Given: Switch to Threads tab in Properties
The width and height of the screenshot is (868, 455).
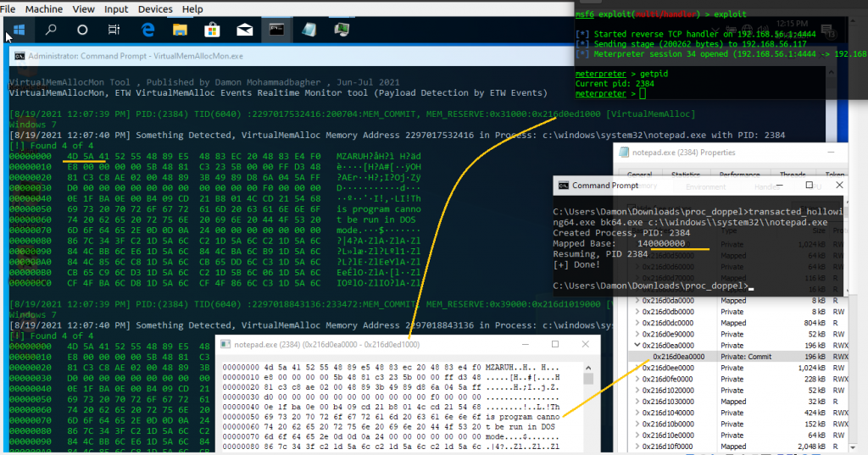Looking at the screenshot, I should click(793, 175).
